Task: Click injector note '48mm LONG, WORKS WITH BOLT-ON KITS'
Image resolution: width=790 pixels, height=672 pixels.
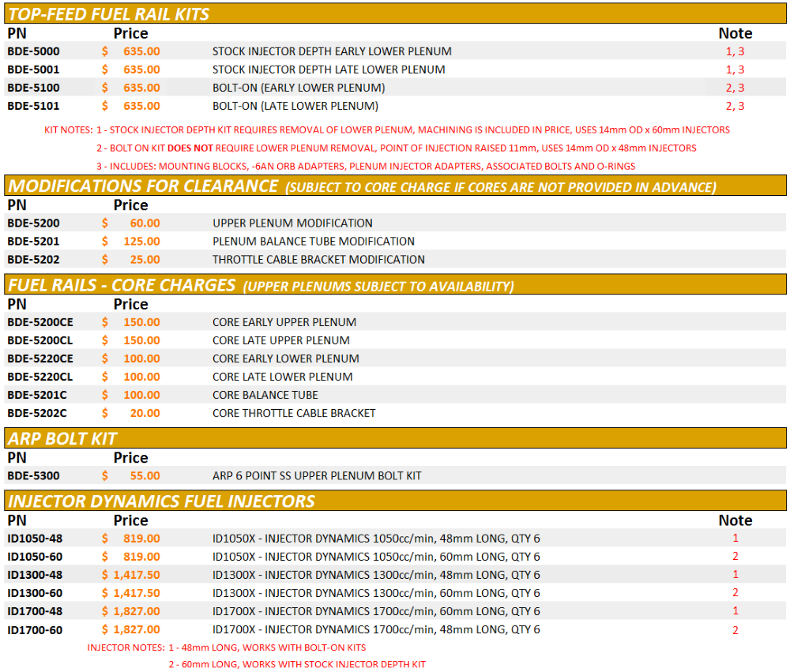Action: [x=267, y=648]
